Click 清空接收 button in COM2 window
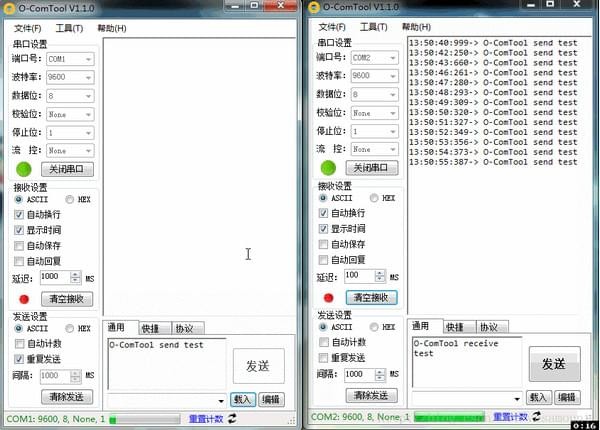The height and width of the screenshot is (430, 600). pyautogui.click(x=372, y=298)
